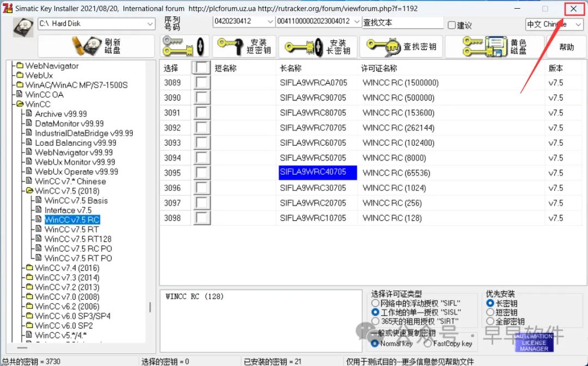Click the folder icon beside WebNavigator
The image size is (588, 366).
(20, 66)
